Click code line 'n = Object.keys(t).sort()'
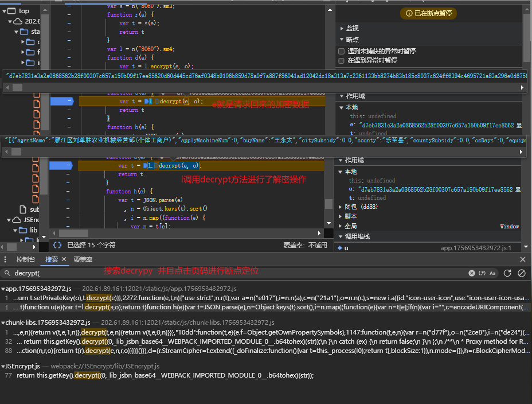This screenshot has width=532, height=404. point(169,209)
